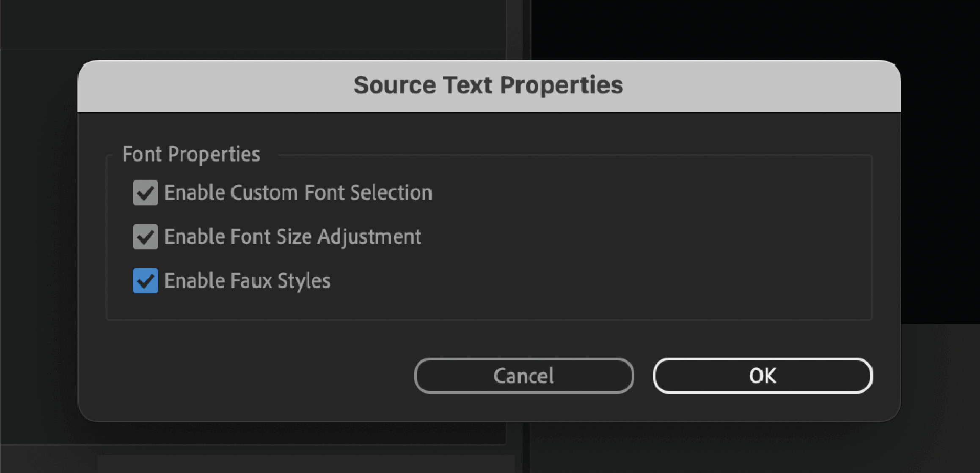Click the Enable Font Size Adjustment label
This screenshot has width=980, height=473.
(293, 237)
